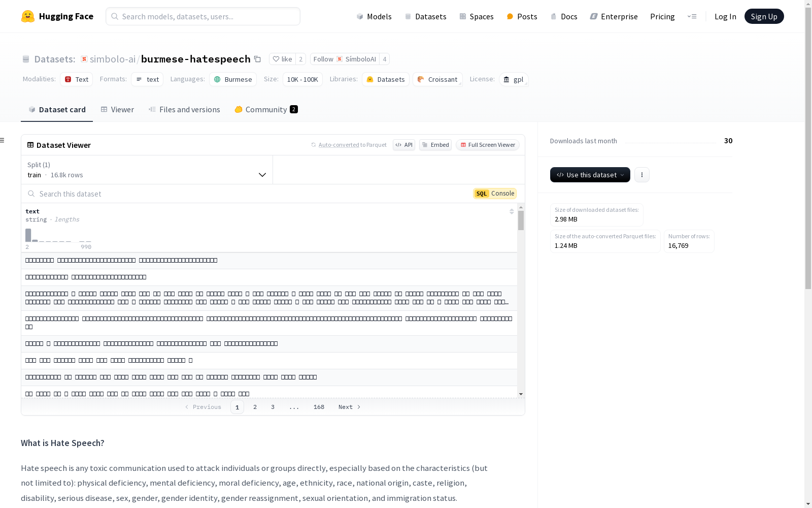Go to Spaces
This screenshot has width=812, height=508.
coord(476,16)
